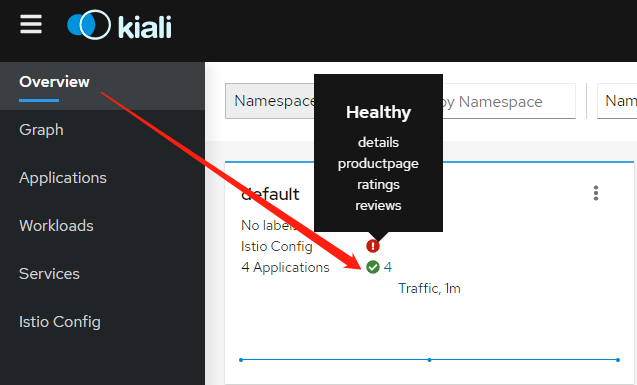Select Overview in the sidebar
Viewport: 637px width, 385px height.
point(54,82)
